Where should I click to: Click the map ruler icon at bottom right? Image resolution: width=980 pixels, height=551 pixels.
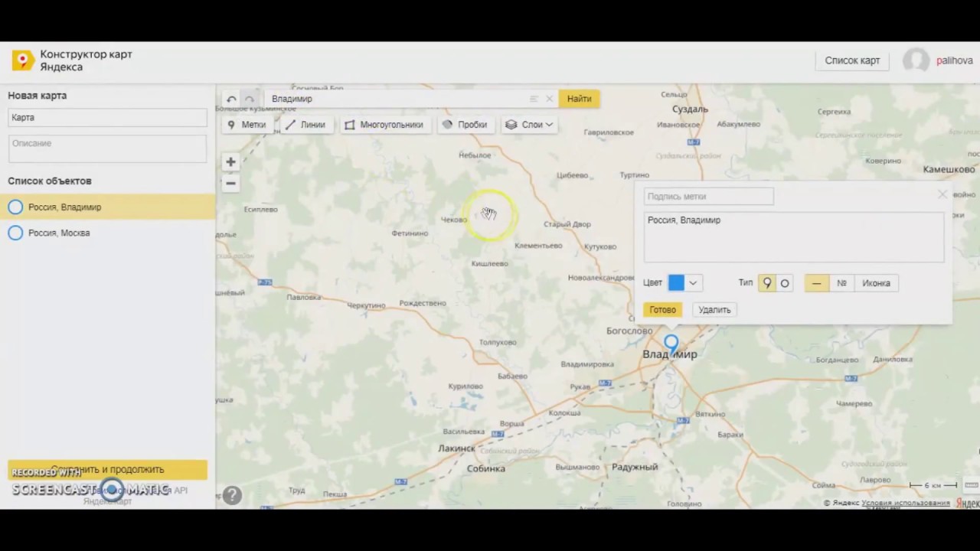pos(972,485)
